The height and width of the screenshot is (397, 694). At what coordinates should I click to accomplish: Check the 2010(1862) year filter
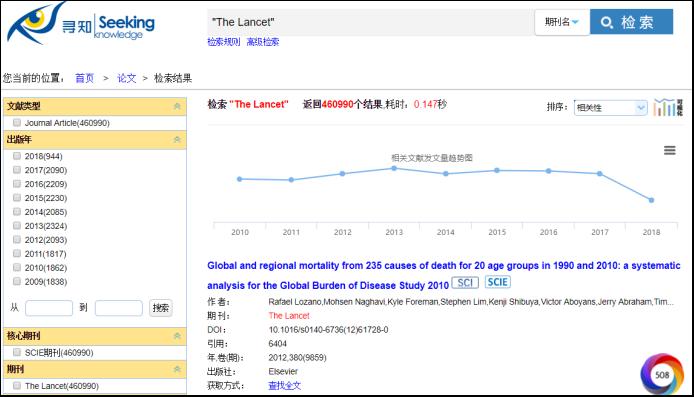(x=17, y=267)
